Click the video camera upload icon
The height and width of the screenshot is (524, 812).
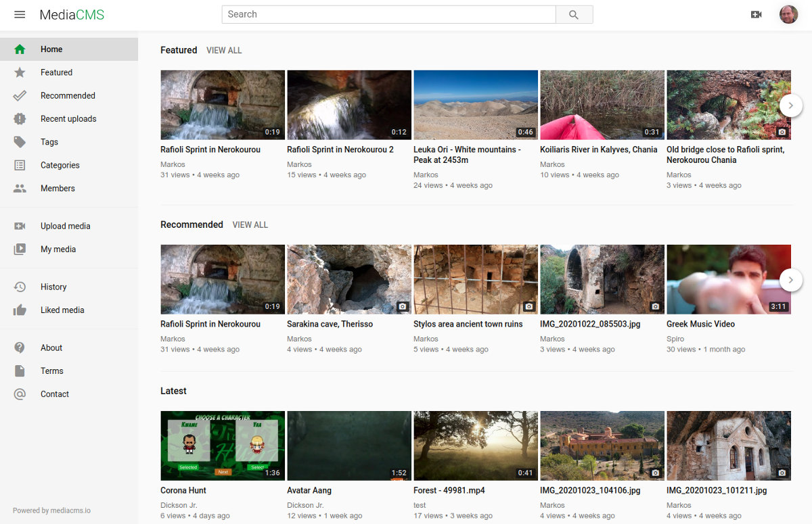point(757,14)
